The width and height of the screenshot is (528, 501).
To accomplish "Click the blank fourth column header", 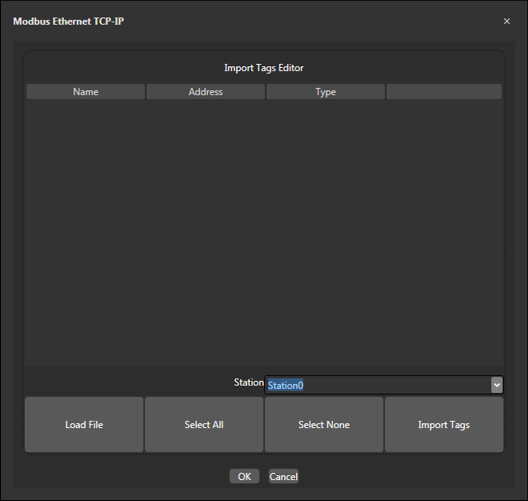I will pos(444,92).
